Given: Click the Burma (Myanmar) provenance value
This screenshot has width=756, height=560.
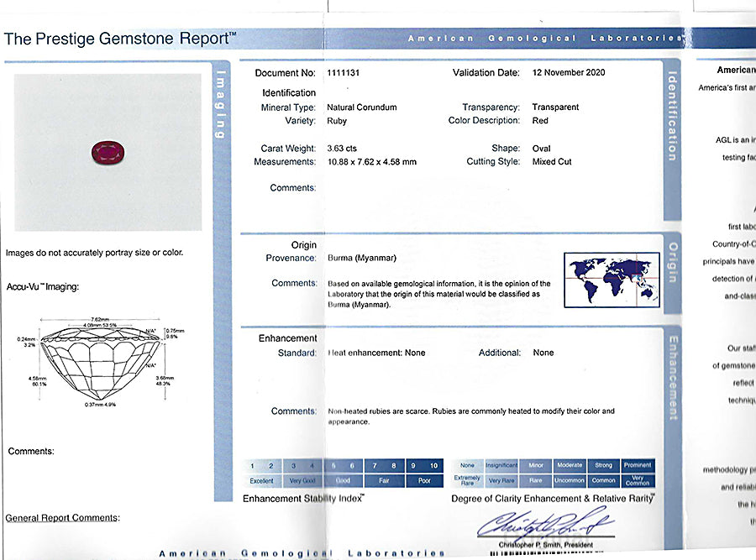Looking at the screenshot, I should point(361,258).
